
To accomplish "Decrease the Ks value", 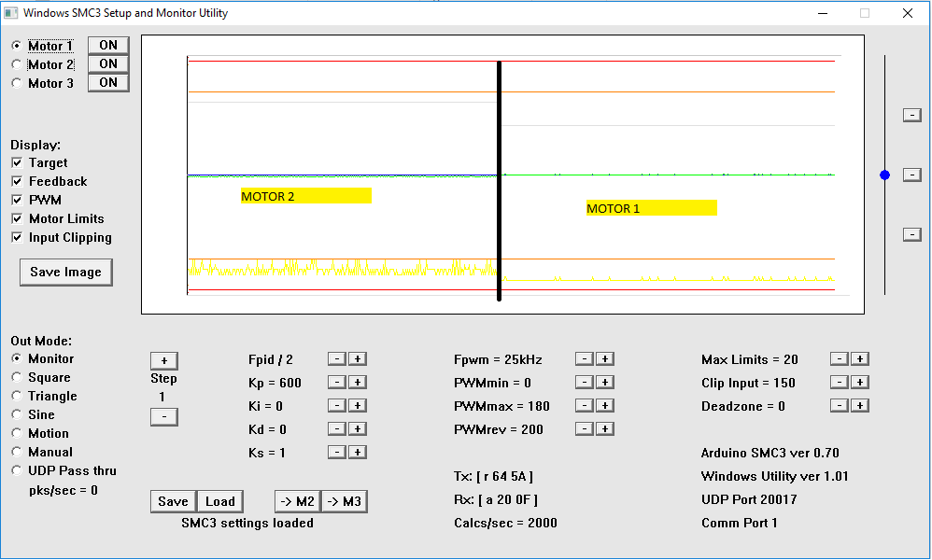I will (x=337, y=452).
